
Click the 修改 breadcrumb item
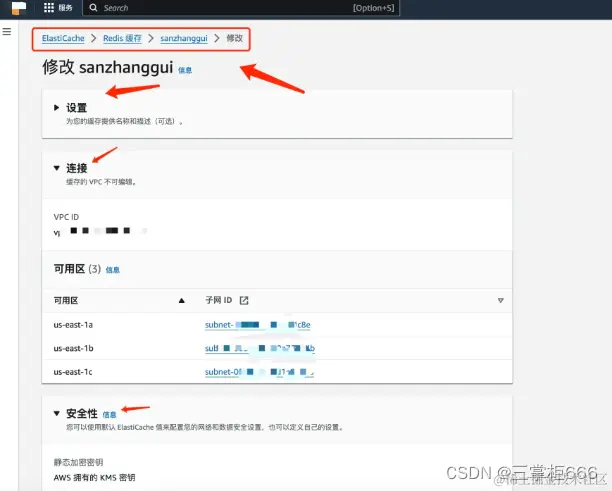[x=235, y=38]
